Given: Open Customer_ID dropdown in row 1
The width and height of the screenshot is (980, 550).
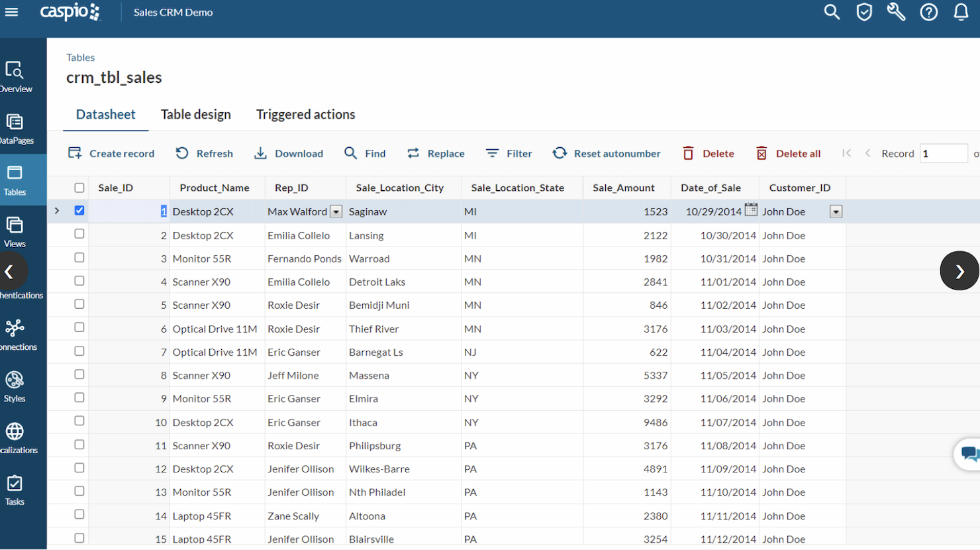Looking at the screenshot, I should tap(836, 211).
